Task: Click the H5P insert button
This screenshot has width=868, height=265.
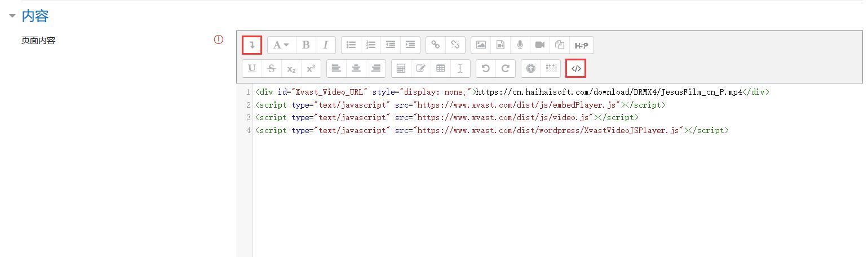Action: click(581, 45)
